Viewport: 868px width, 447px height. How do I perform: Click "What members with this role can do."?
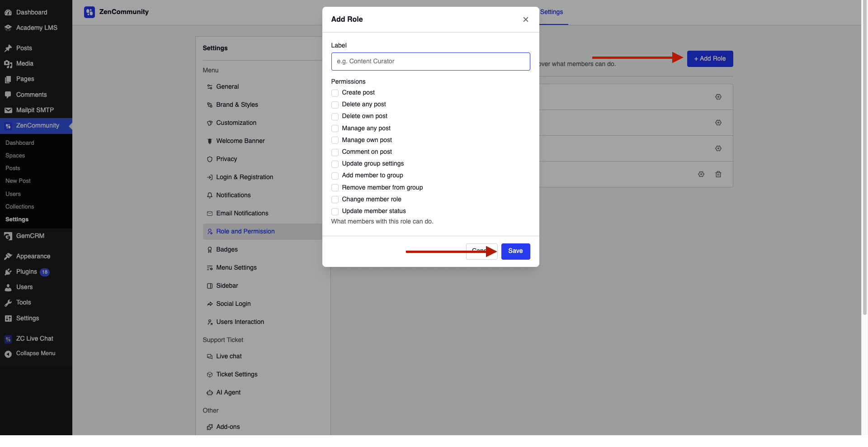382,222
